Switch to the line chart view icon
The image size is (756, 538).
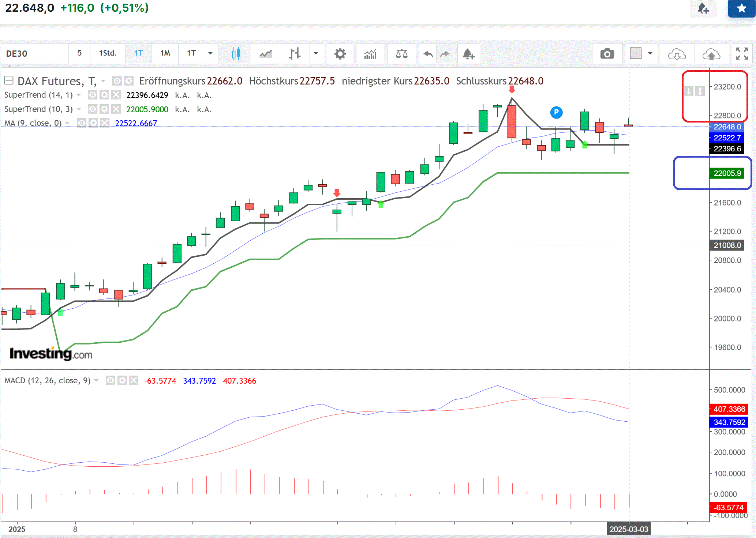(x=265, y=53)
